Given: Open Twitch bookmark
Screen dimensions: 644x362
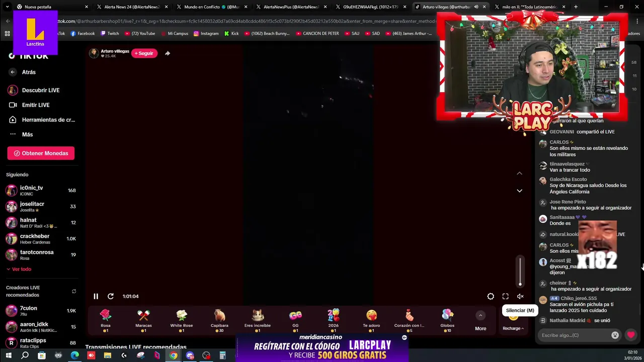Looking at the screenshot, I should pyautogui.click(x=110, y=34).
